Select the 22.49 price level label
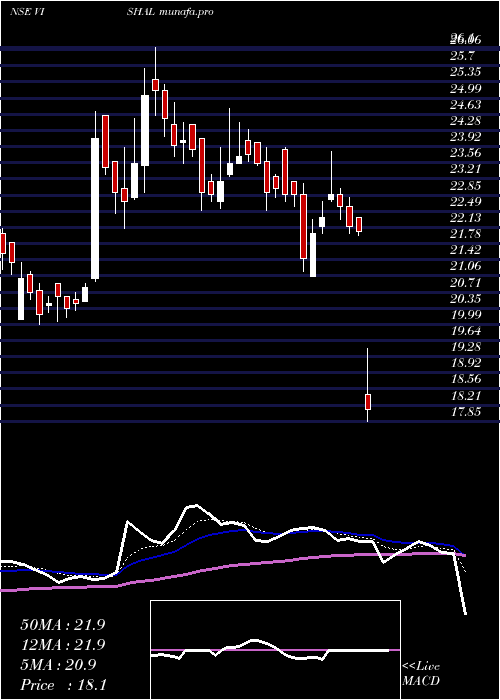The image size is (500, 700). point(466,201)
